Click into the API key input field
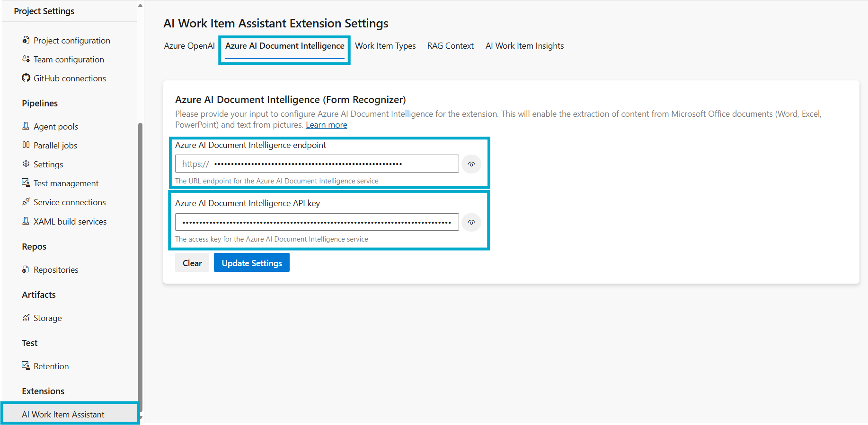Viewport: 868px width, 425px height. 317,222
